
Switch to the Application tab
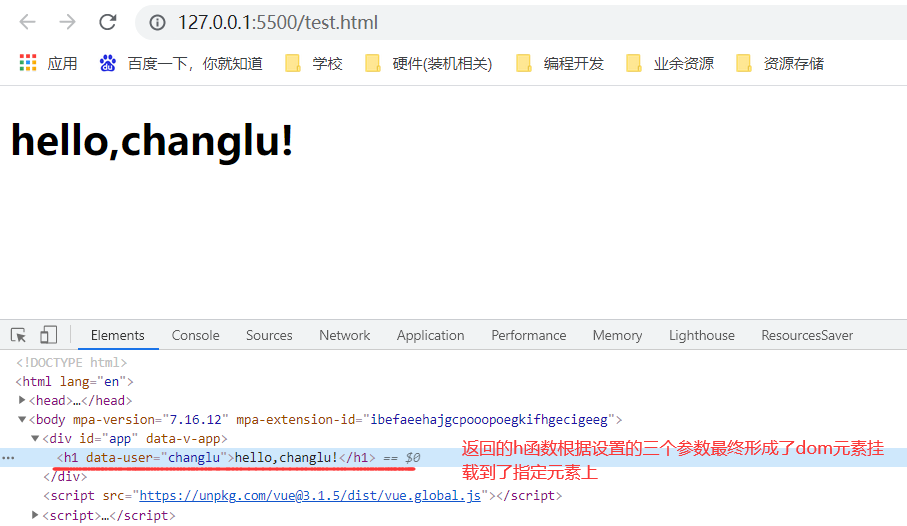[430, 335]
